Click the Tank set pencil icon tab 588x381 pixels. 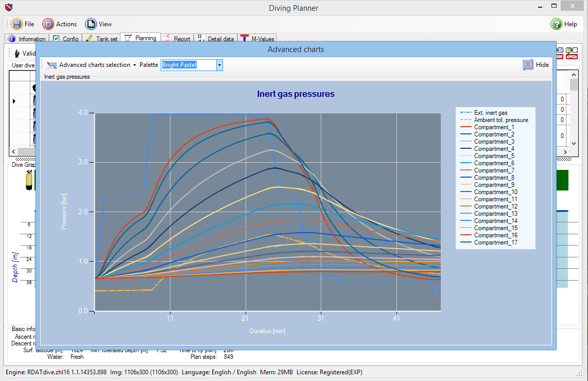click(90, 39)
